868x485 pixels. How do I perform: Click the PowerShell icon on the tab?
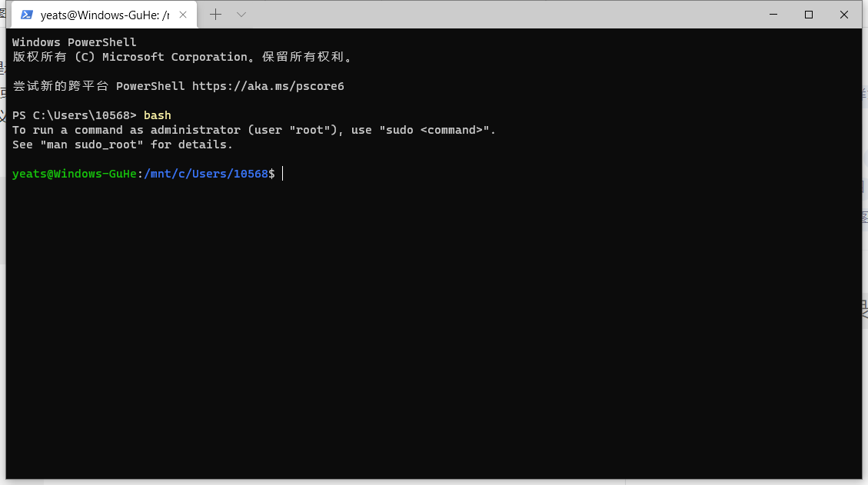pyautogui.click(x=27, y=15)
